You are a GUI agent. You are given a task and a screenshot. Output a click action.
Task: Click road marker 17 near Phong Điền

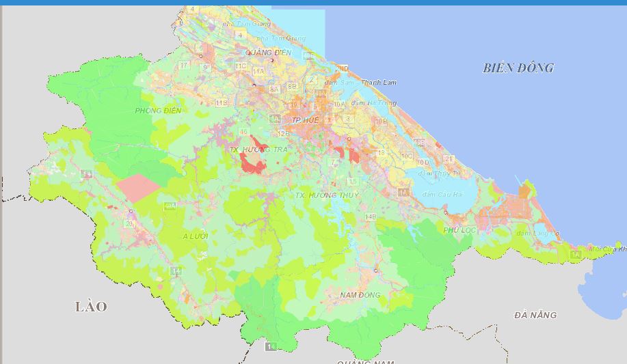183,65
